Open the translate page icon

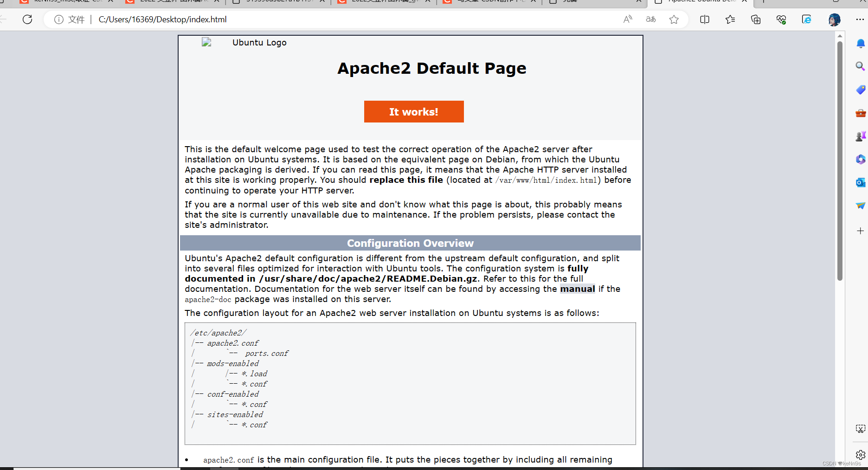coord(651,19)
